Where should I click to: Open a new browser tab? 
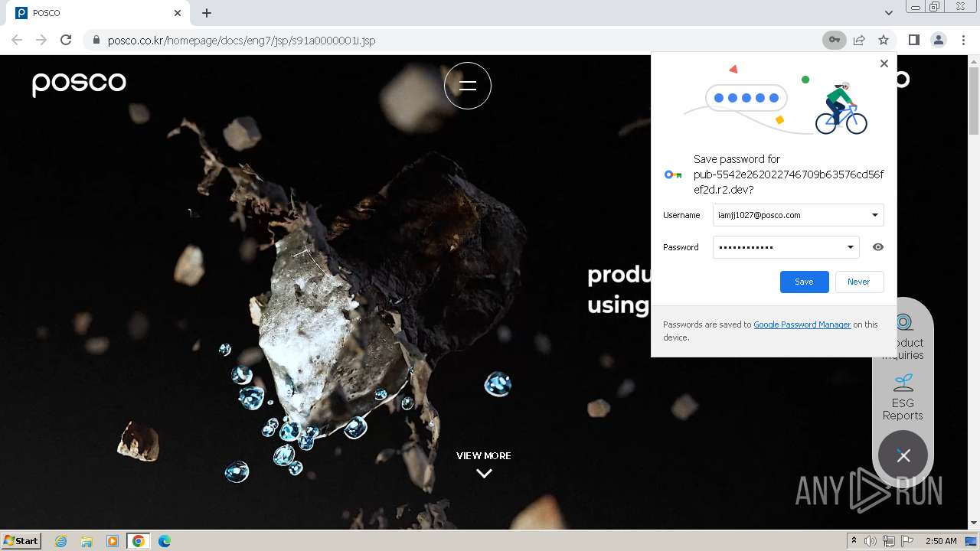(207, 13)
